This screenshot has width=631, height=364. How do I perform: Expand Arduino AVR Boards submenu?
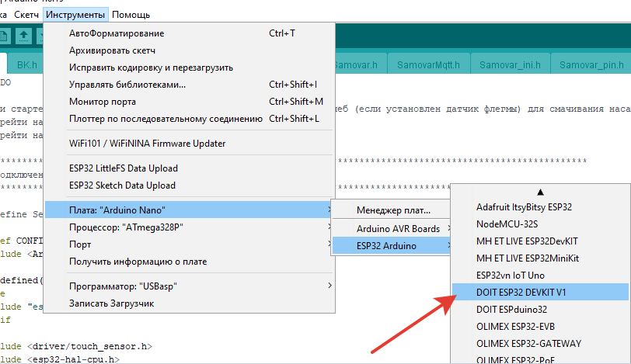(x=391, y=229)
